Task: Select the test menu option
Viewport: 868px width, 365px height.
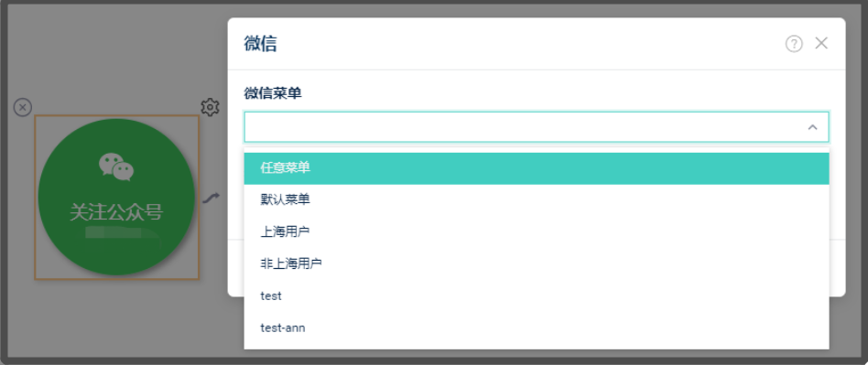Action: tap(537, 295)
